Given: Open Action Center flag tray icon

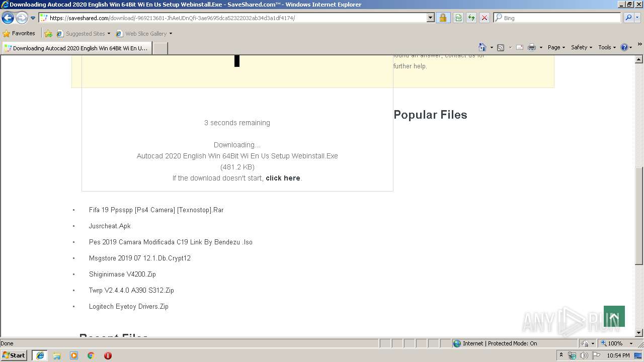Looking at the screenshot, I should tap(595, 355).
